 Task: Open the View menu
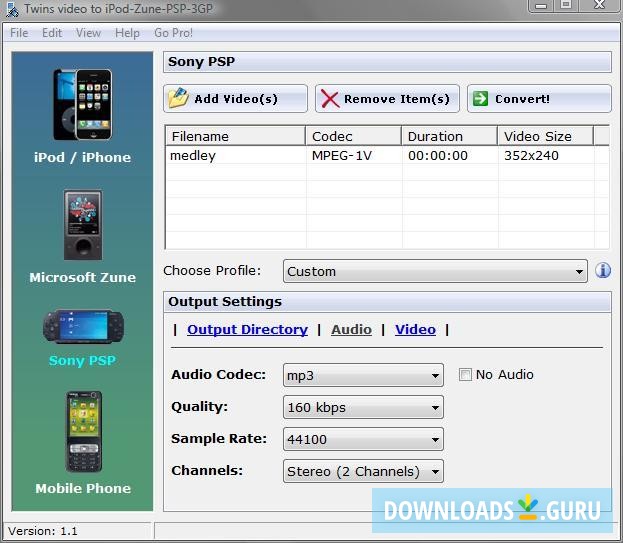[x=89, y=33]
